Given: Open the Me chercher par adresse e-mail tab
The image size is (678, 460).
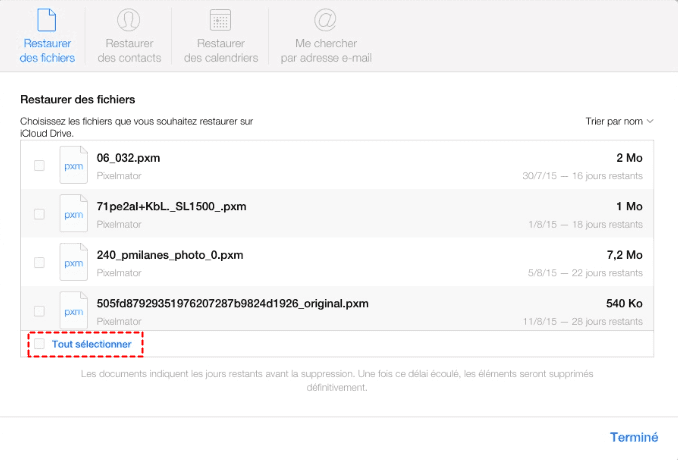Looking at the screenshot, I should point(326,51).
